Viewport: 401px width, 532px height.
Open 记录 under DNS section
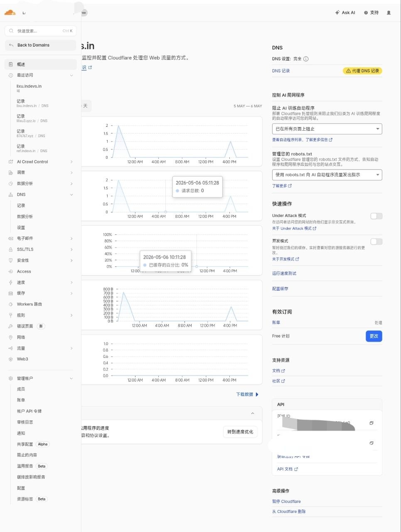(21, 206)
